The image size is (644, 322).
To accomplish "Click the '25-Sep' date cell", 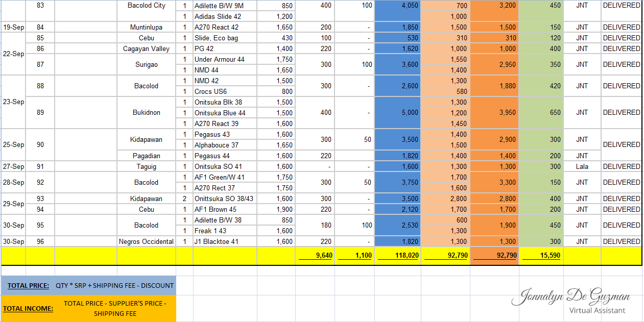I will click(13, 145).
